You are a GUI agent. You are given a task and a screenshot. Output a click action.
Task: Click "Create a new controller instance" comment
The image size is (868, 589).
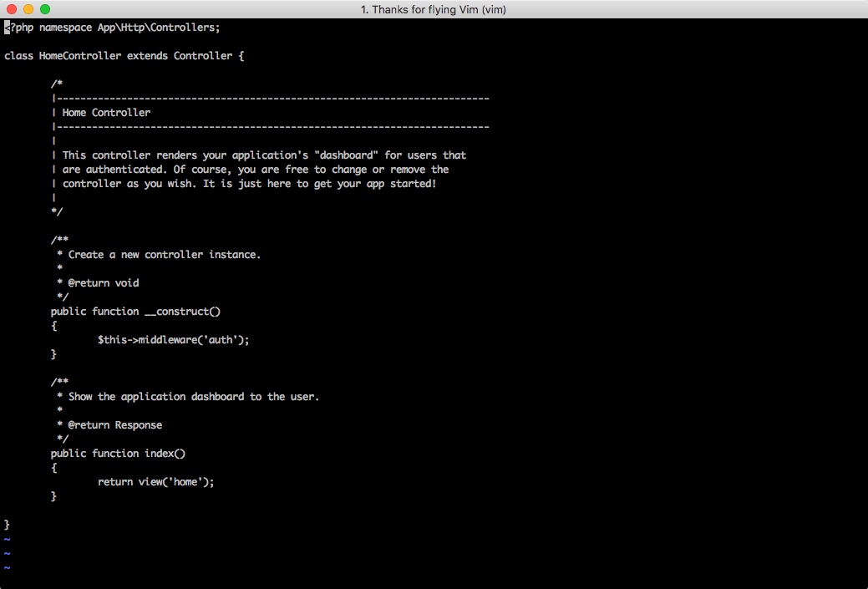pos(165,255)
